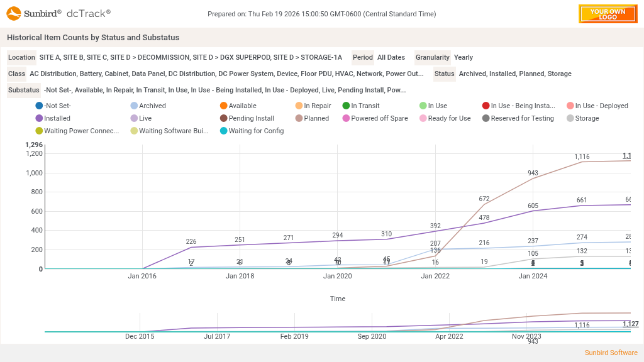Open the Granularity Yearly filter
644x362 pixels.
(463, 57)
